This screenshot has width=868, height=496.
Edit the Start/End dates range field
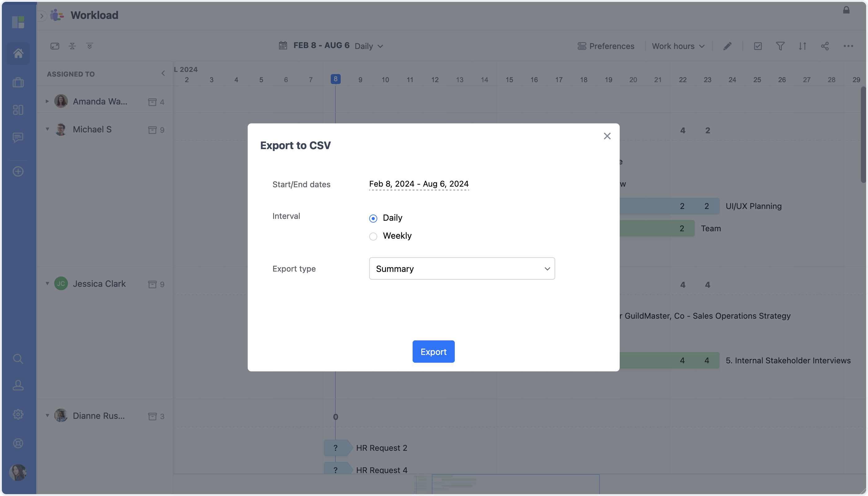tap(419, 184)
